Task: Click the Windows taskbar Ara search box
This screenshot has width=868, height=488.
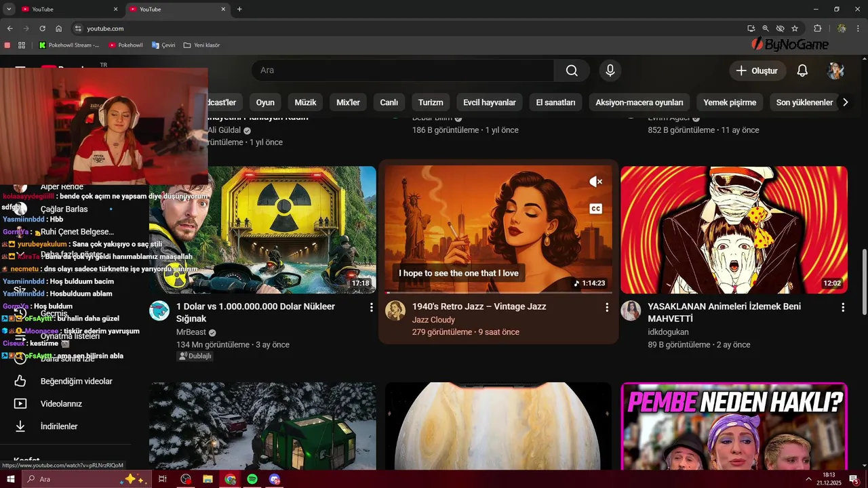Action: pos(86,479)
